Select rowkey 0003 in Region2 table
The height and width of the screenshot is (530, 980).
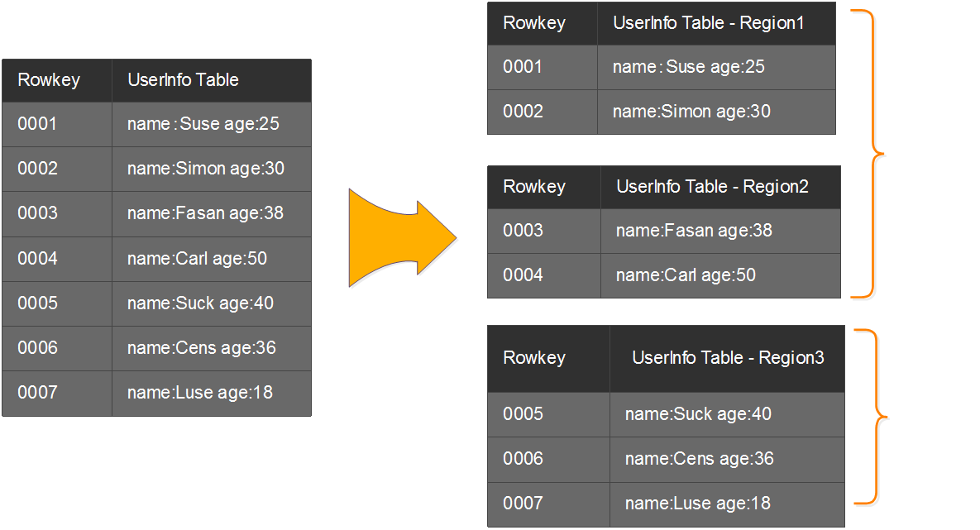point(523,231)
